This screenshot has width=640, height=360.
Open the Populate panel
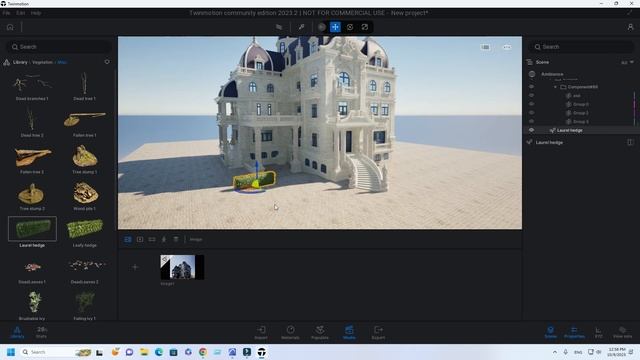pyautogui.click(x=320, y=333)
